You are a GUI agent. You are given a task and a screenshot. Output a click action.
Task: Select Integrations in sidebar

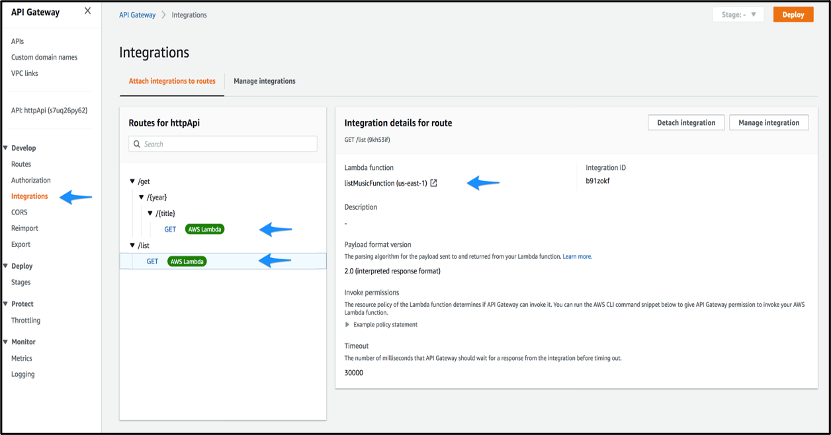(x=30, y=196)
